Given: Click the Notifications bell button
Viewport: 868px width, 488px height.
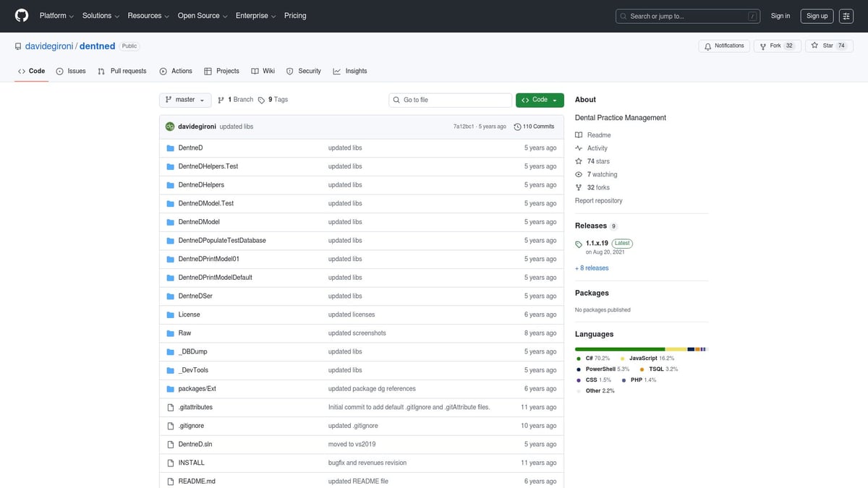Looking at the screenshot, I should click(x=723, y=46).
